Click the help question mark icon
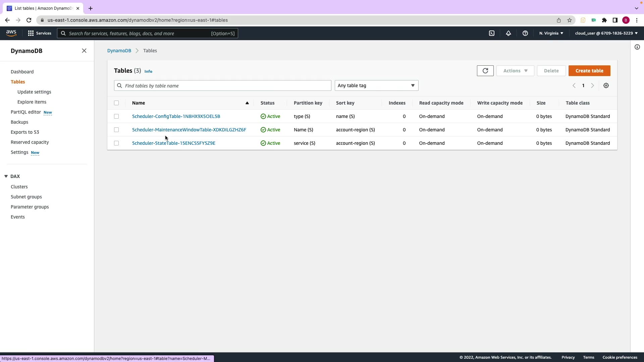644x362 pixels. pos(525,33)
